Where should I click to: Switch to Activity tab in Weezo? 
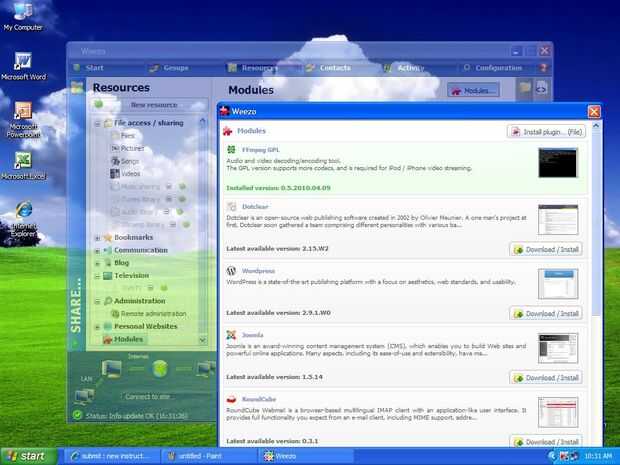point(403,68)
